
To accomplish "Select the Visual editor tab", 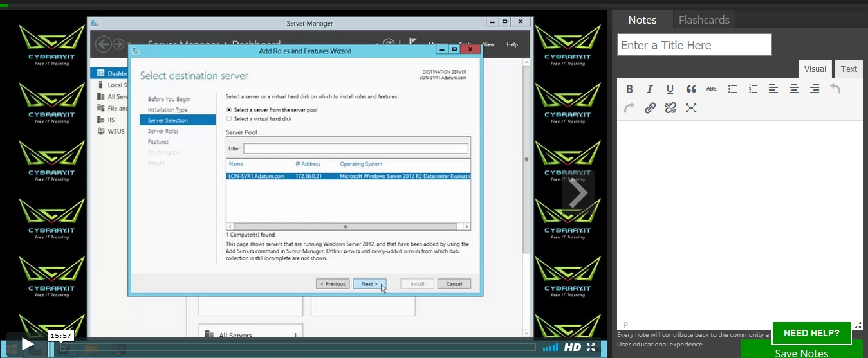I will tap(815, 69).
